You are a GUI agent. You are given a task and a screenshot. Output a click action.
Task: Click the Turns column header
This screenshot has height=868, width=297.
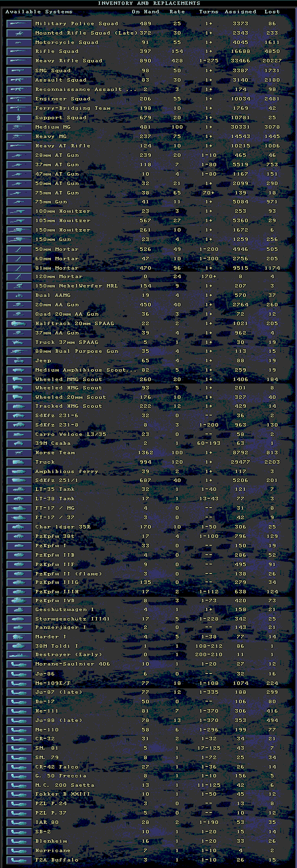coord(208,11)
